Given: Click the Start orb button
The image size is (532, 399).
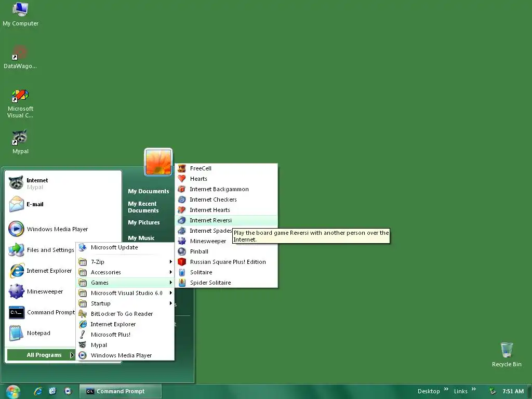Looking at the screenshot, I should click(x=13, y=392).
